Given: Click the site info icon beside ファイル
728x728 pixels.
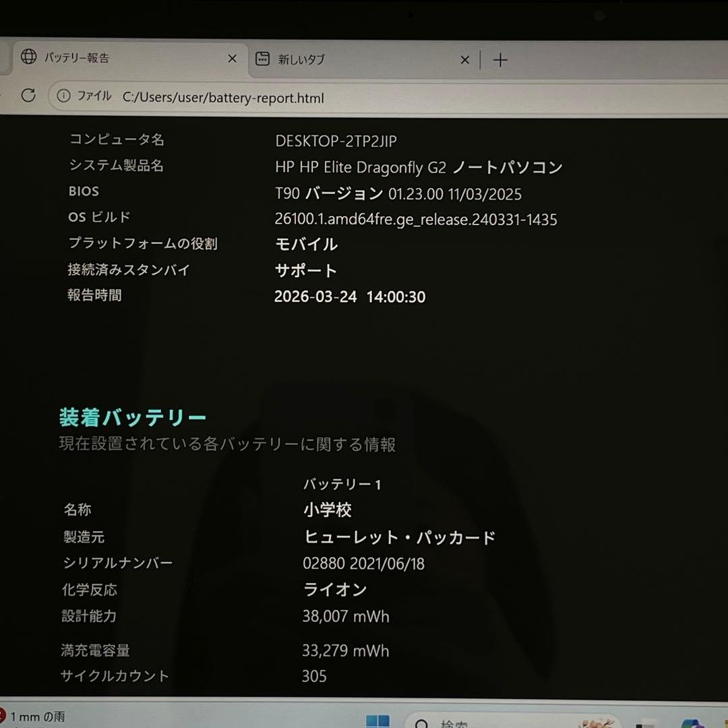Looking at the screenshot, I should pos(63,96).
